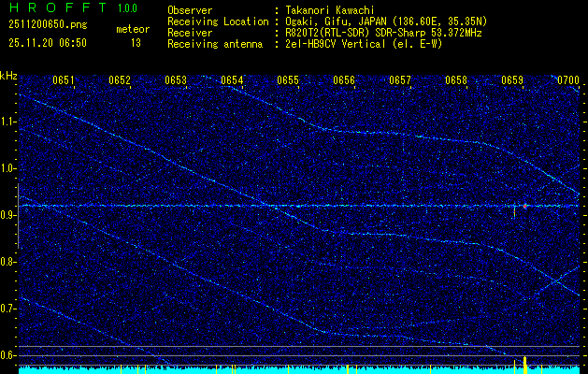
Task: Click the kHz unit label
Action: (x=8, y=75)
